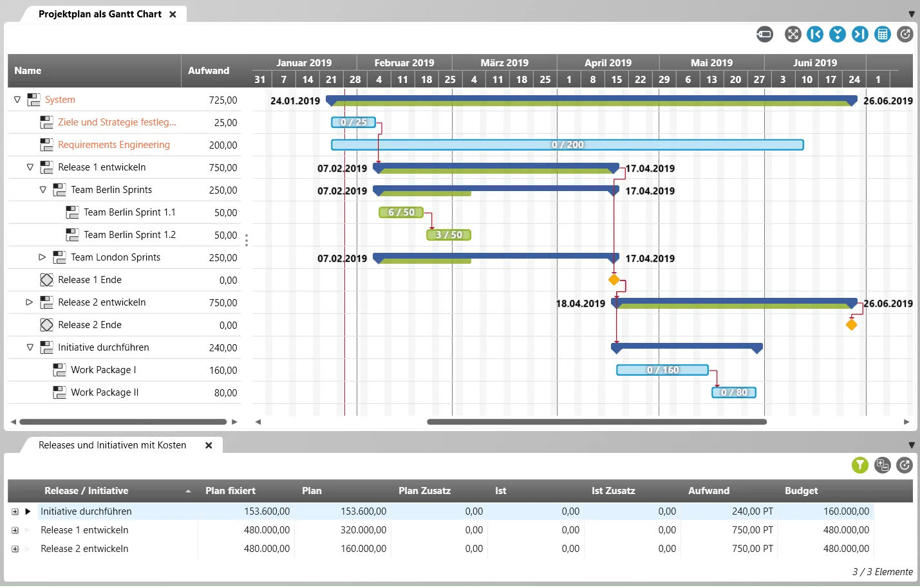Click the current row arrow indicator for Initiative durchführen
Screen dimensions: 920x588
tap(28, 512)
